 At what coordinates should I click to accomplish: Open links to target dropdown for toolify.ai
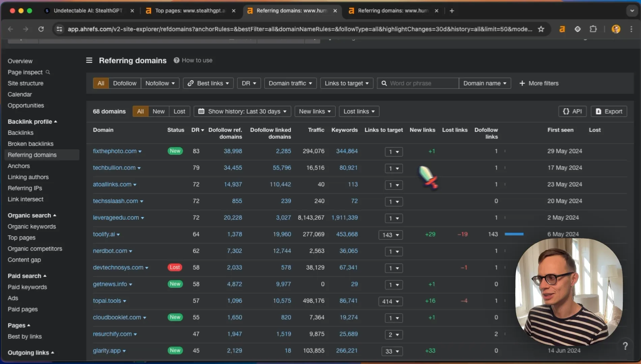pos(391,235)
